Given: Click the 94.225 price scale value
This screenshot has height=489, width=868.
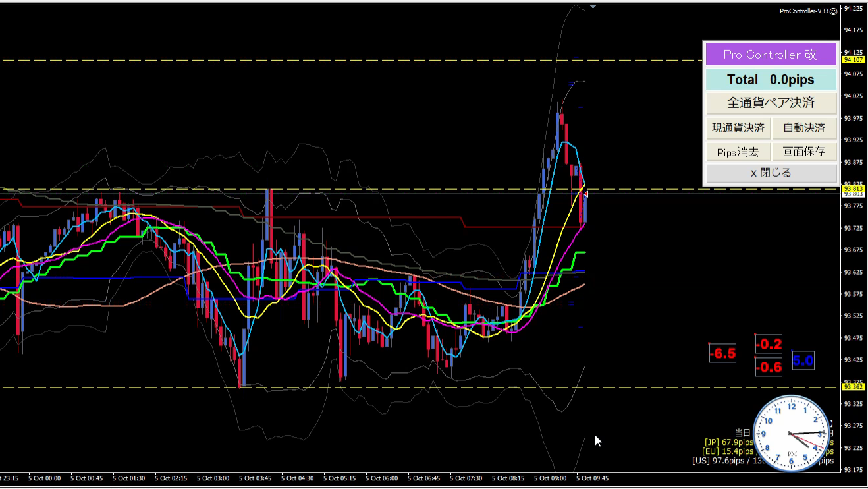Looking at the screenshot, I should pyautogui.click(x=854, y=9).
